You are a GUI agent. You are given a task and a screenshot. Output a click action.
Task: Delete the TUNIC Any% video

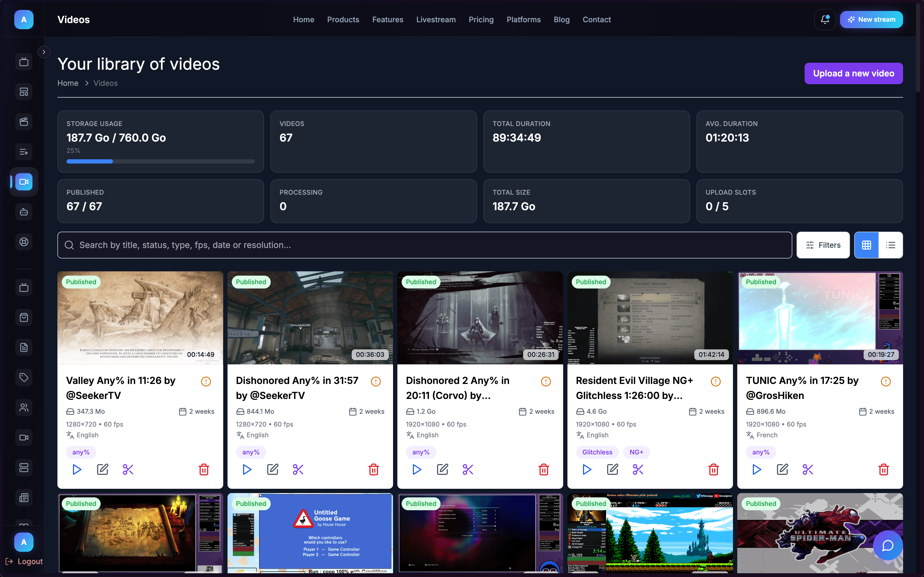tap(883, 469)
